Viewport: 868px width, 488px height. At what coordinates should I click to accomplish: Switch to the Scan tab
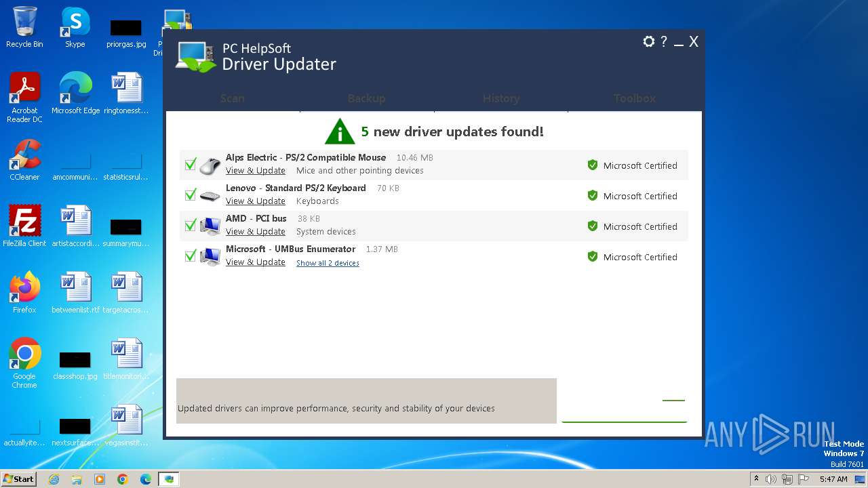[x=233, y=98]
